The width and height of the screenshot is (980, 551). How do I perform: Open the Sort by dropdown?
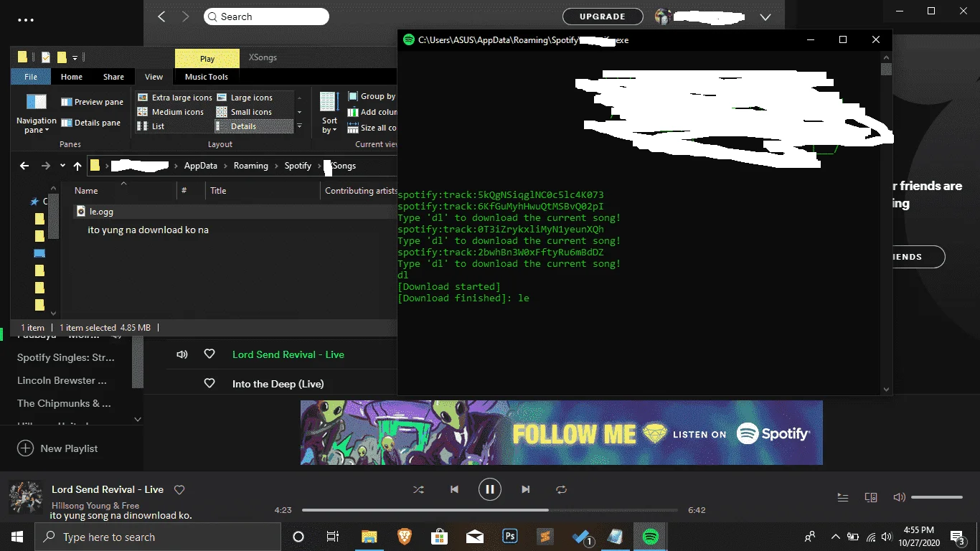coord(329,113)
